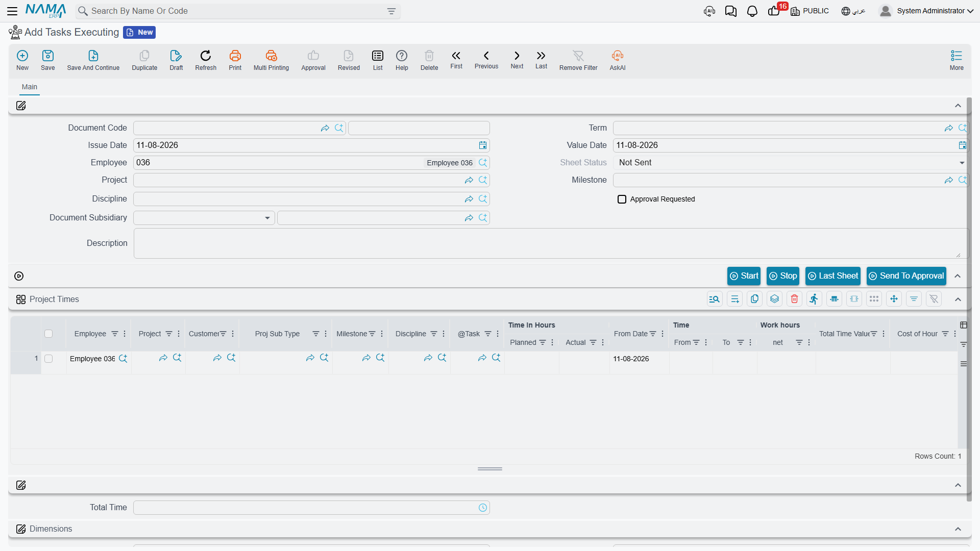Tick the select-all checkbox in grid header
Screen dimensions: 980x551
pyautogui.click(x=48, y=334)
